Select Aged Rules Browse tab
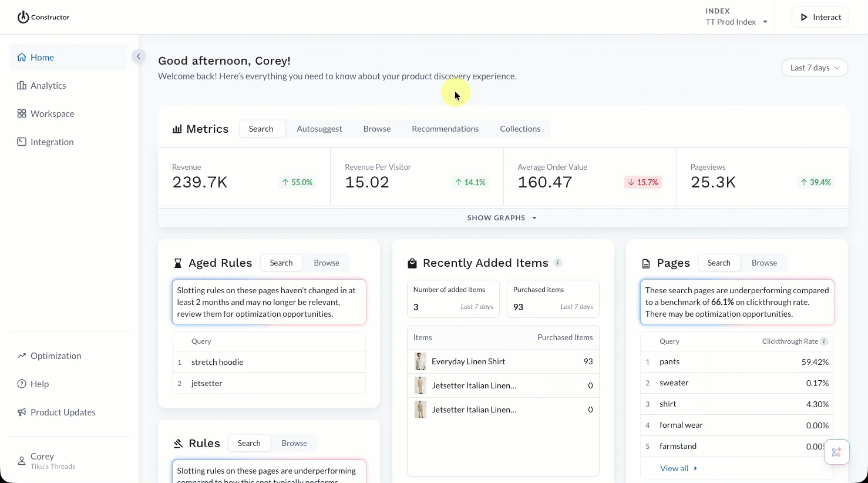 327,263
